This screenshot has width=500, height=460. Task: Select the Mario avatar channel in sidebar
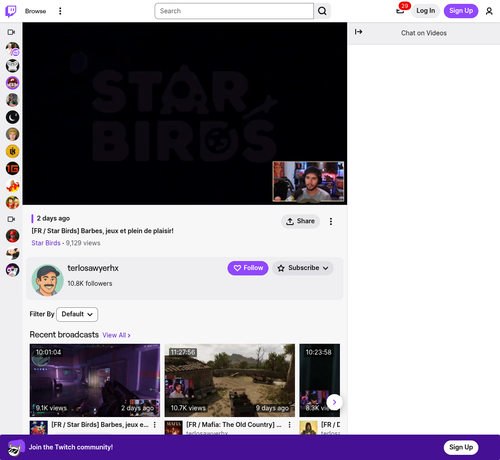pyautogui.click(x=13, y=83)
